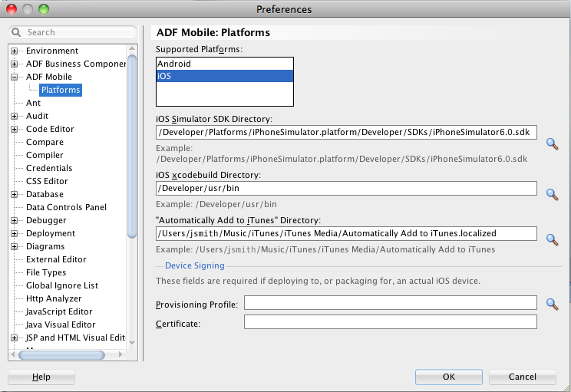This screenshot has width=571, height=392.
Task: Select the Database tree label
Action: 45,194
